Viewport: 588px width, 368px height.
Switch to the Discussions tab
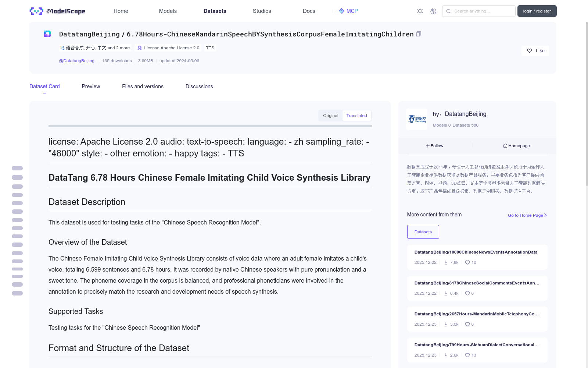click(x=199, y=86)
